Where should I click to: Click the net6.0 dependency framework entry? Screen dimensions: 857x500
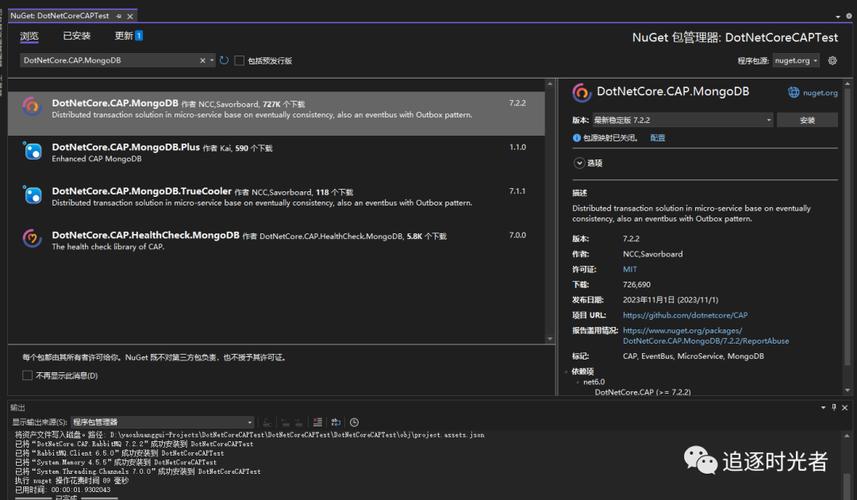[594, 382]
